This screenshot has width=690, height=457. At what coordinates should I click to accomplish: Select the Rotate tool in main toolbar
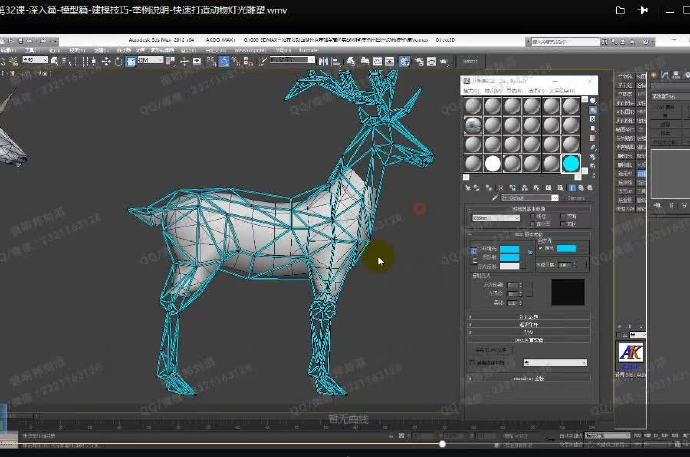pyautogui.click(x=118, y=62)
